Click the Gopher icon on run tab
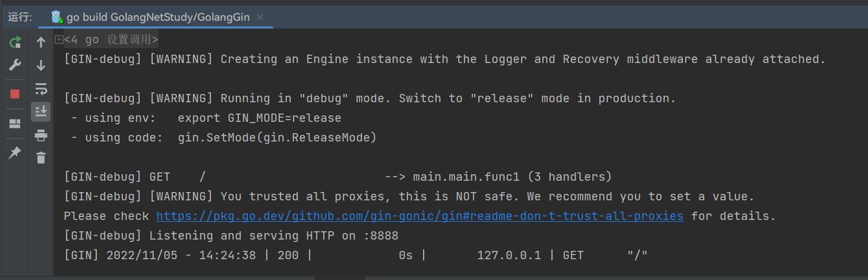The height and width of the screenshot is (280, 868). pyautogui.click(x=57, y=17)
